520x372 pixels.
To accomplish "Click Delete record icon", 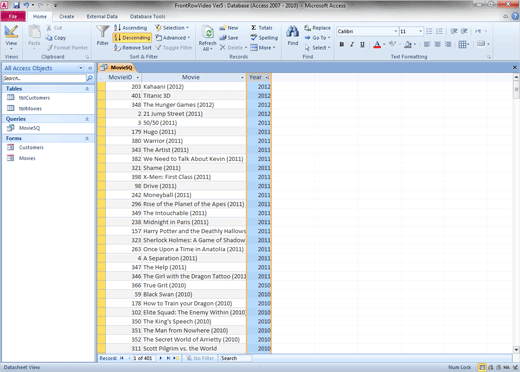I will (223, 48).
